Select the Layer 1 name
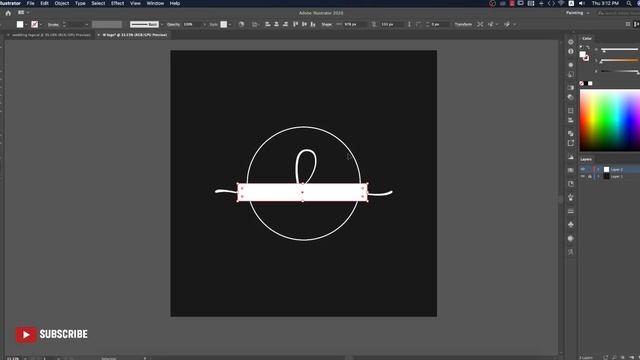Image resolution: width=640 pixels, height=360 pixels. tap(616, 176)
